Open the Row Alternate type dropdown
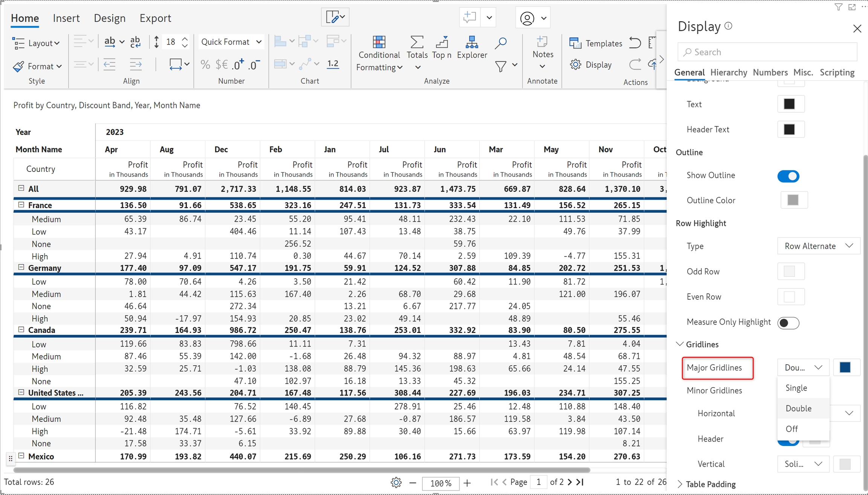This screenshot has height=495, width=868. [818, 246]
